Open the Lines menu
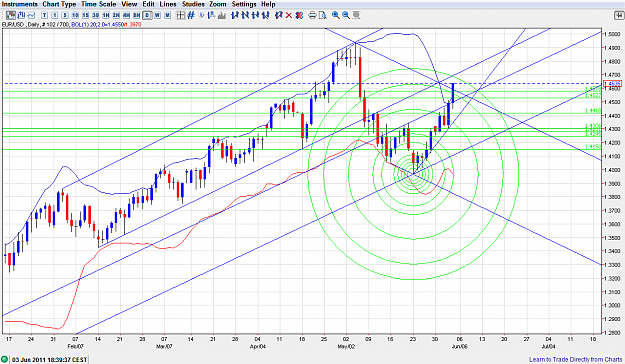The image size is (625, 364). click(x=168, y=4)
